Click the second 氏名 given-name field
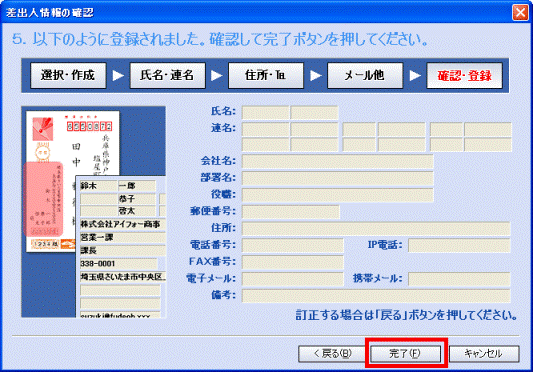This screenshot has width=533, height=372. [x=314, y=113]
